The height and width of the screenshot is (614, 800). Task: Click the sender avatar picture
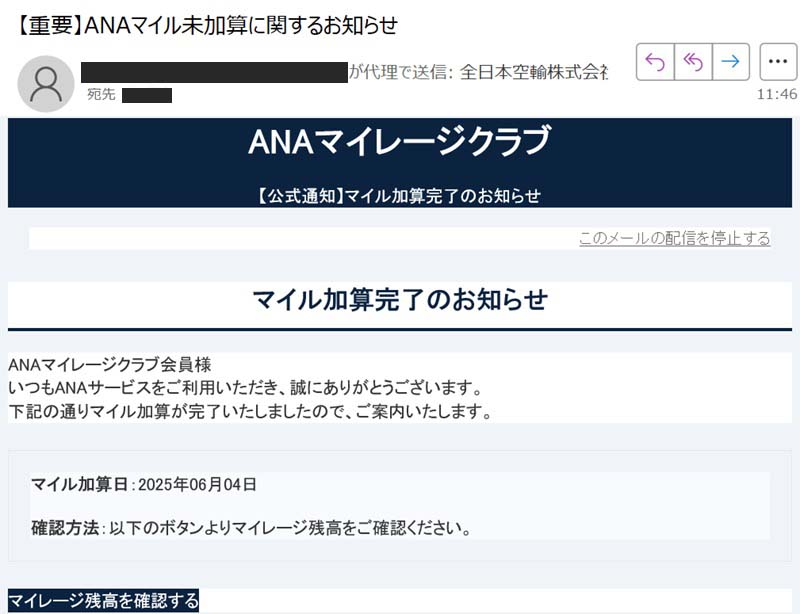coord(46,84)
